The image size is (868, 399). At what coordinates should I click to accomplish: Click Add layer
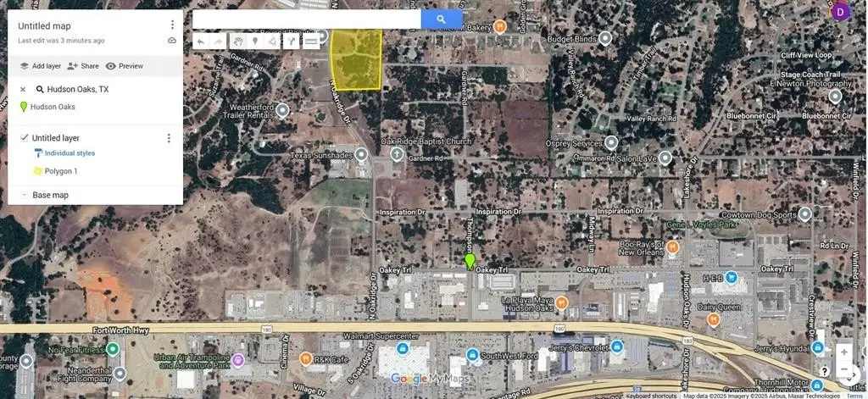pyautogui.click(x=40, y=66)
